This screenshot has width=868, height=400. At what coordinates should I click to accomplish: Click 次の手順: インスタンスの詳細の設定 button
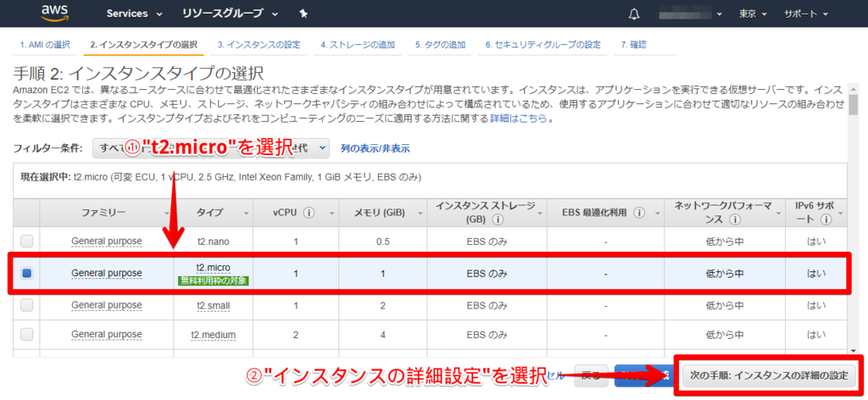[769, 375]
